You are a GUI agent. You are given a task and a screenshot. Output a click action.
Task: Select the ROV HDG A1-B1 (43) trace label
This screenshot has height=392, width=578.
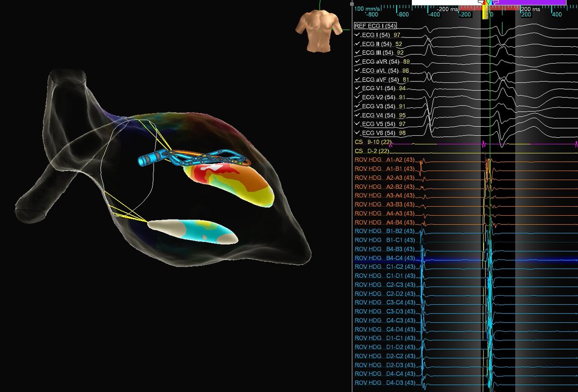[x=384, y=169]
